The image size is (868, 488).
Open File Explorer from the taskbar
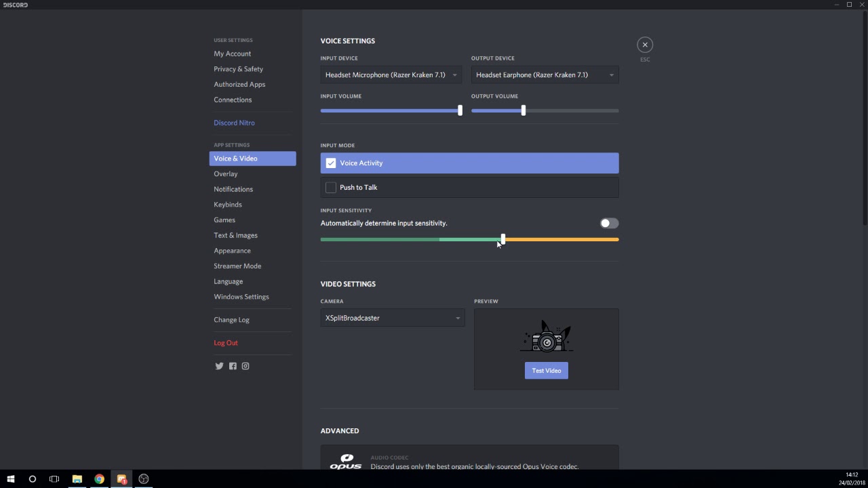coord(77,479)
